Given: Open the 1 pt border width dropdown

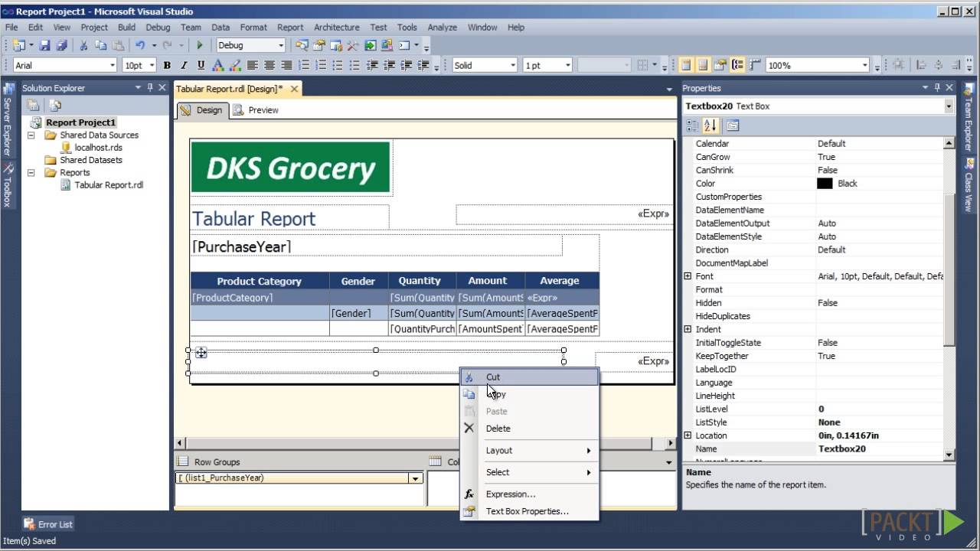Looking at the screenshot, I should pos(567,66).
